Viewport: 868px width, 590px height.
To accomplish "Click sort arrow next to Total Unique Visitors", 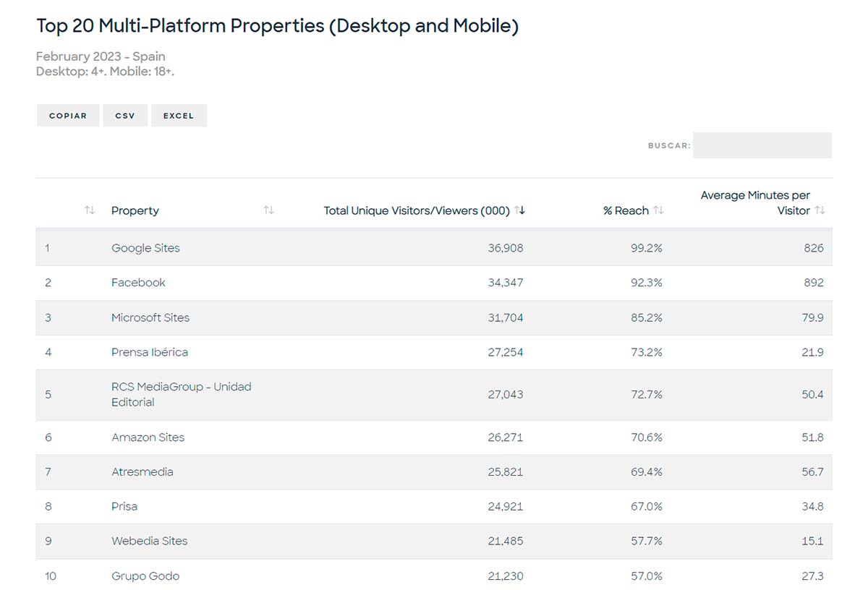I will click(519, 210).
